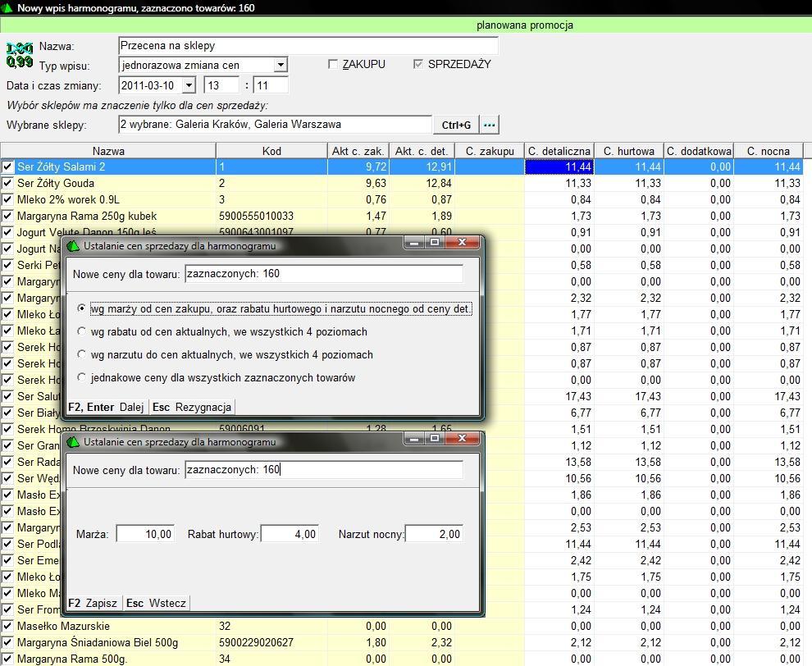Click the 1,00/0,99 price icon beside Nazwa
This screenshot has height=666, width=812.
pos(19,56)
